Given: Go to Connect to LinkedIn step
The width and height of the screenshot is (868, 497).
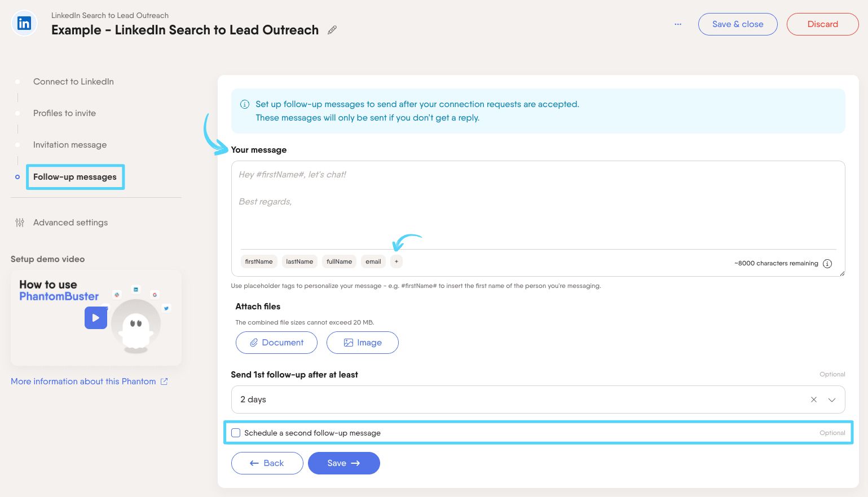Looking at the screenshot, I should tap(73, 82).
